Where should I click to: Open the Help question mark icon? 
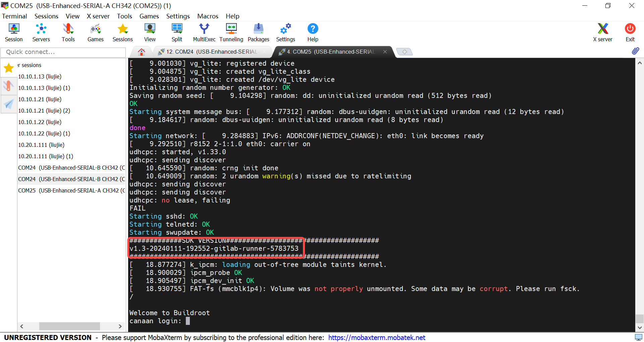[313, 33]
